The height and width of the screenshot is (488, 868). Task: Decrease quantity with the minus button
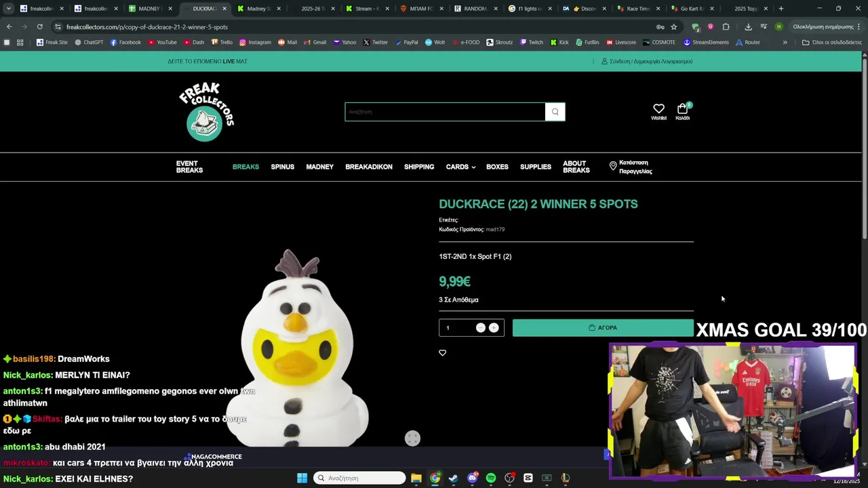tap(480, 327)
